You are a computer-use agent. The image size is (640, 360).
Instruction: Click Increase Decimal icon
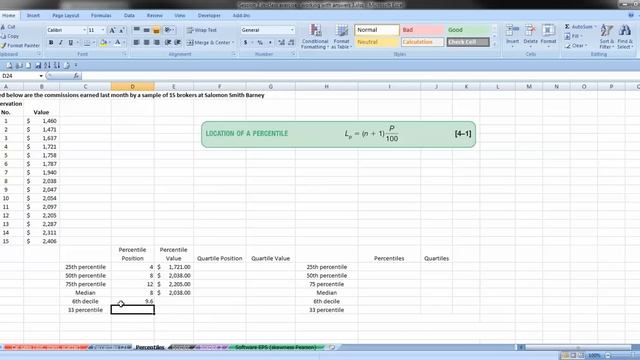[x=281, y=42]
